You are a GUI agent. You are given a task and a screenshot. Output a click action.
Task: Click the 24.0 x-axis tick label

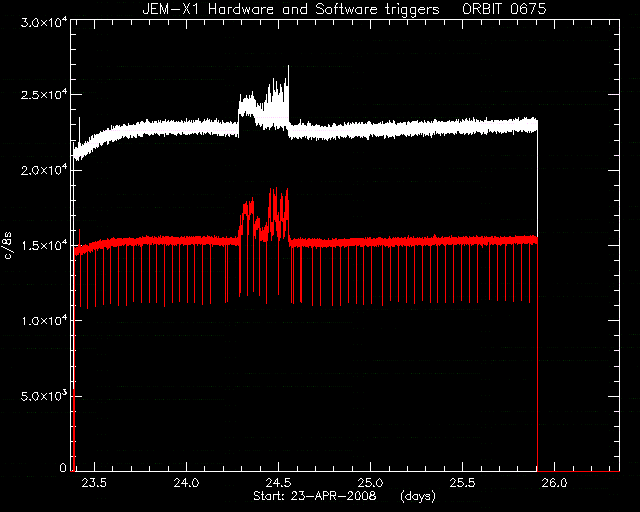(x=187, y=483)
